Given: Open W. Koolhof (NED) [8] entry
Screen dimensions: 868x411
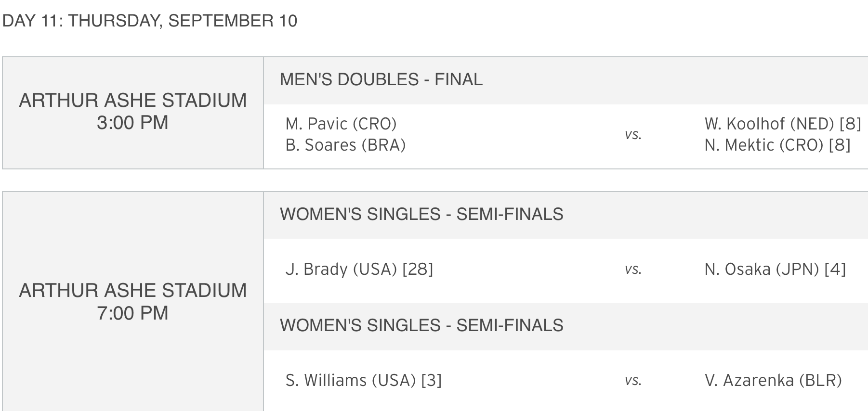Looking at the screenshot, I should (783, 124).
